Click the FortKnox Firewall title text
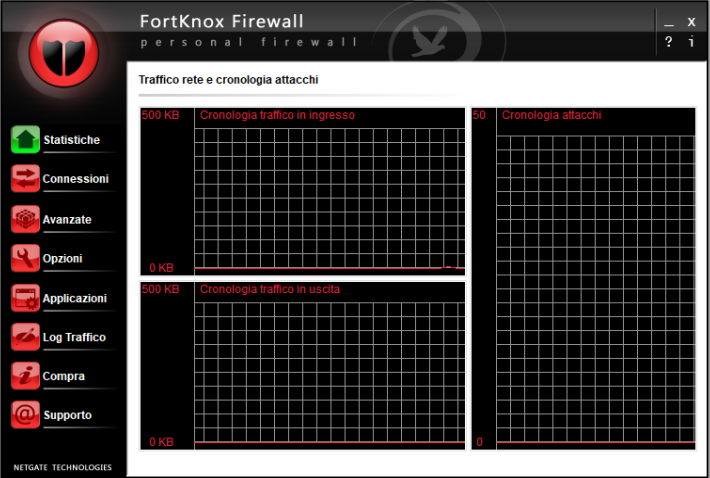The width and height of the screenshot is (710, 478). [x=221, y=21]
